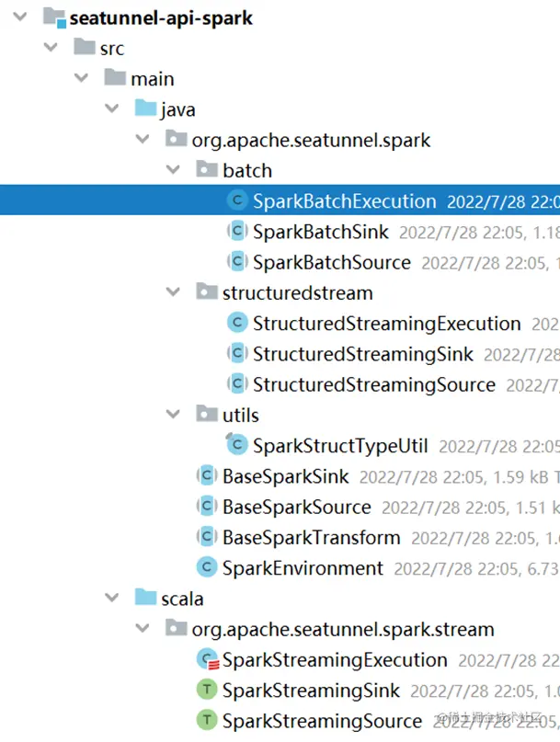The height and width of the screenshot is (742, 560).
Task: Click the scala source folder icon
Action: click(x=145, y=597)
